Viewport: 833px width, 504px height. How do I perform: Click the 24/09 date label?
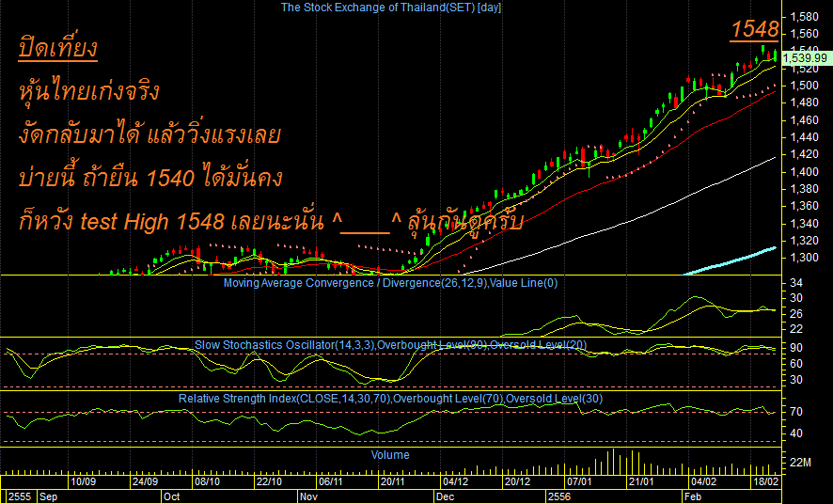145,481
